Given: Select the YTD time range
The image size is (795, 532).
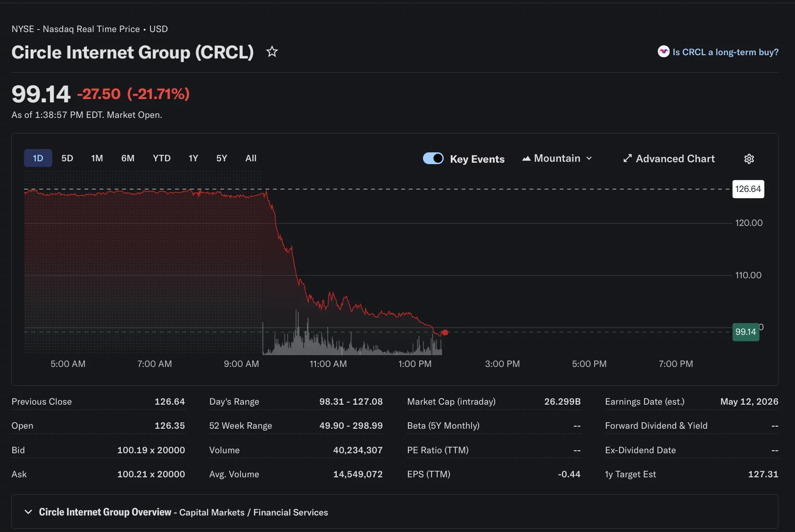Looking at the screenshot, I should point(161,158).
